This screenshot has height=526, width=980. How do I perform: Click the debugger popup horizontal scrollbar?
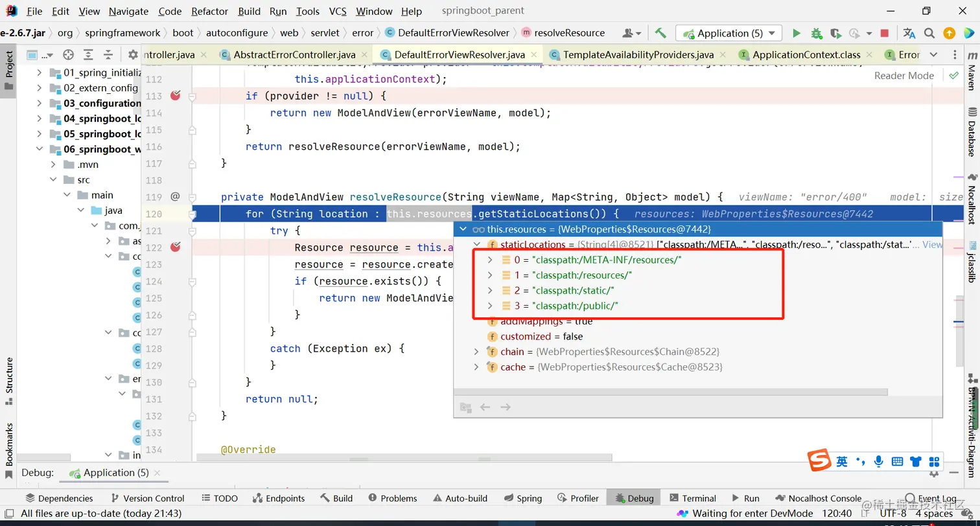pos(670,392)
